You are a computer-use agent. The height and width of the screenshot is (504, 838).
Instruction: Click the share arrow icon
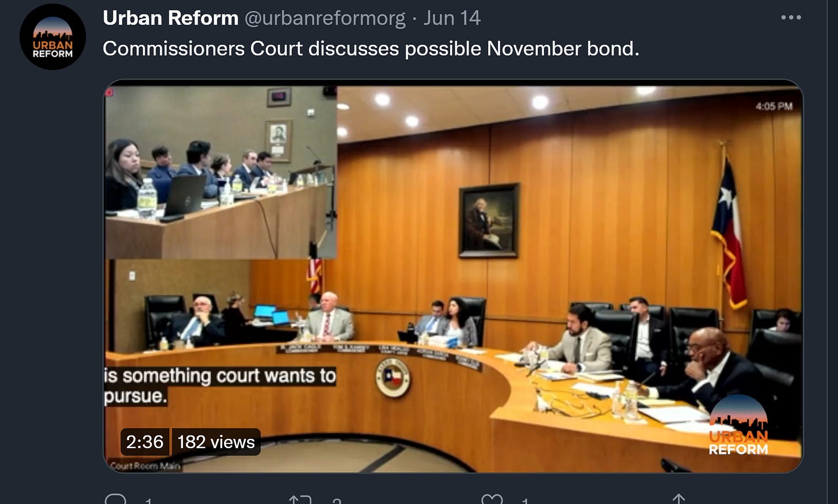click(x=679, y=499)
